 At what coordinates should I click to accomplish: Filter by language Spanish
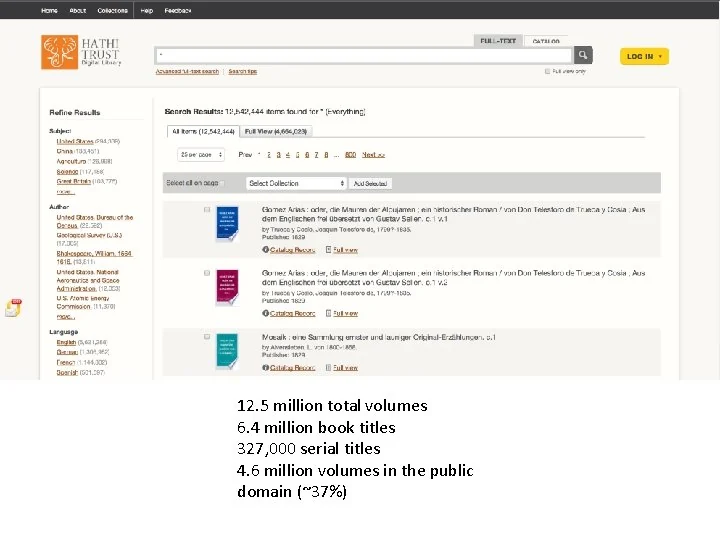pos(67,372)
